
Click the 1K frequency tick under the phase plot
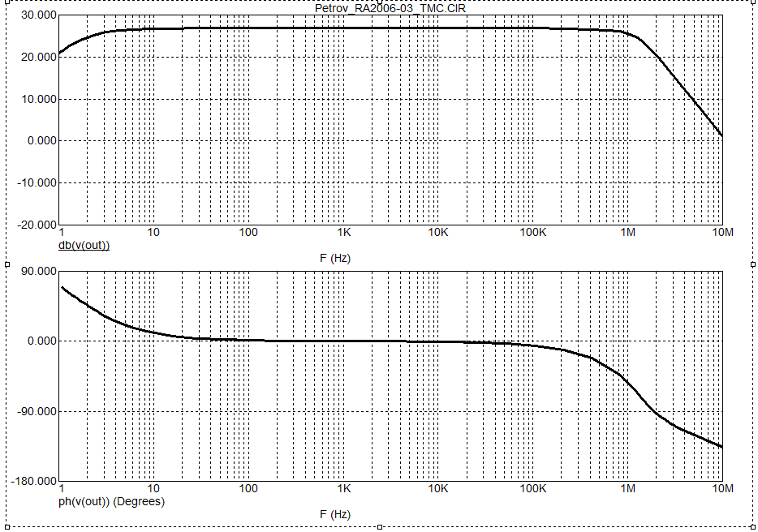point(344,488)
